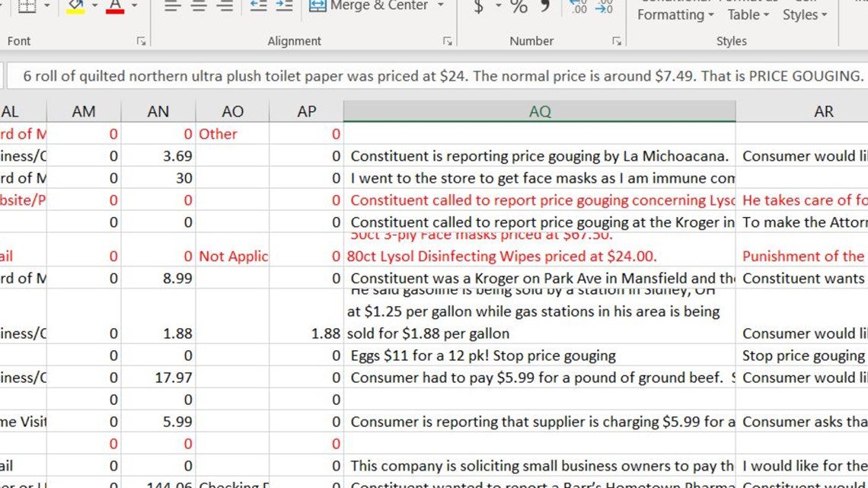This screenshot has width=868, height=488.
Task: Apply left text alignment
Action: (172, 6)
